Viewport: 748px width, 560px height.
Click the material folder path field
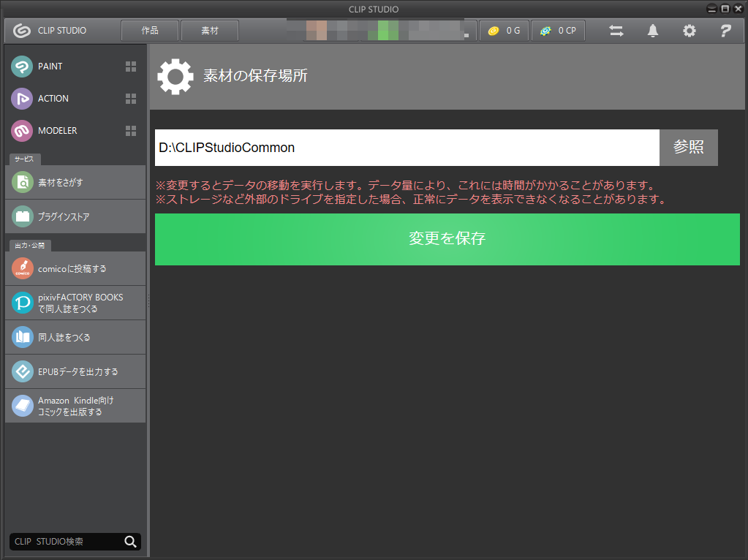click(x=407, y=148)
